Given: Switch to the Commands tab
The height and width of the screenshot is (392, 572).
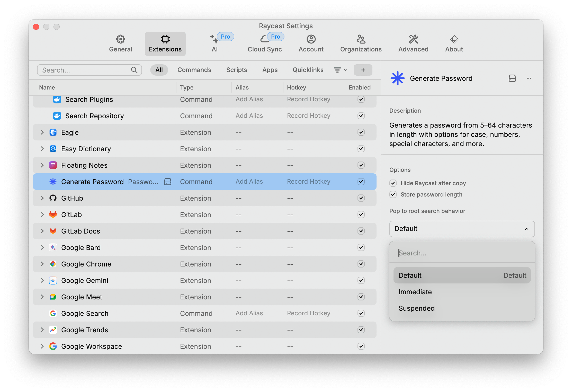Looking at the screenshot, I should [x=194, y=69].
